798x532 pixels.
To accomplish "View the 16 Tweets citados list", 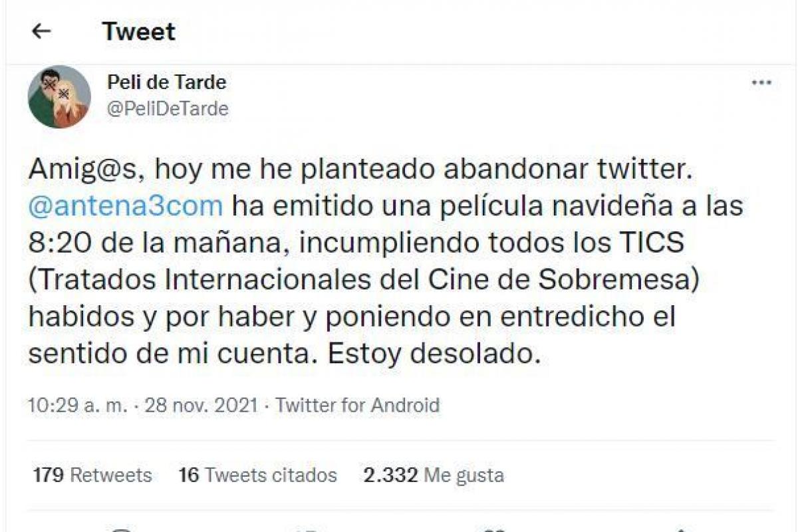I will coord(257,475).
